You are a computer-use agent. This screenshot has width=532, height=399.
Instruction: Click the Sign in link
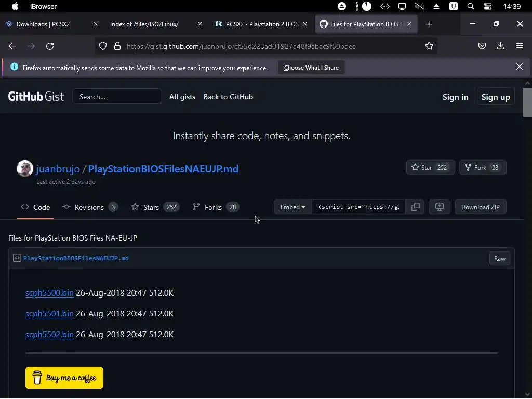[455, 97]
